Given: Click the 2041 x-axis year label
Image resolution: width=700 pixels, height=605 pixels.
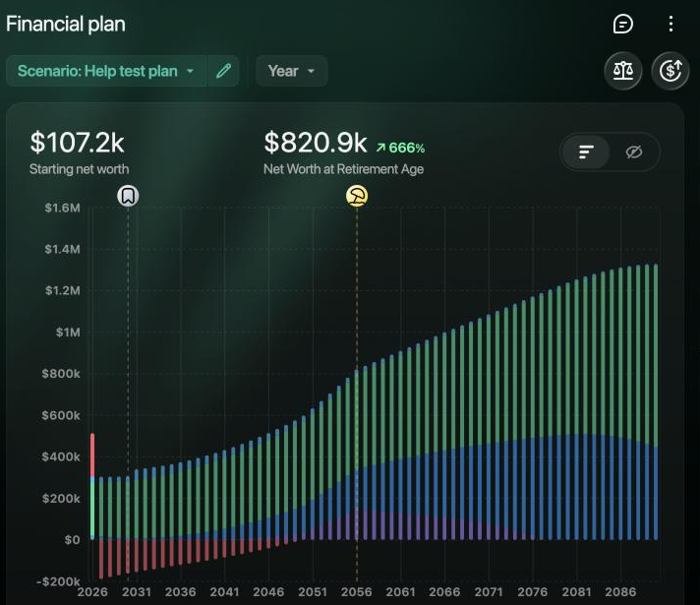Looking at the screenshot, I should tap(224, 592).
